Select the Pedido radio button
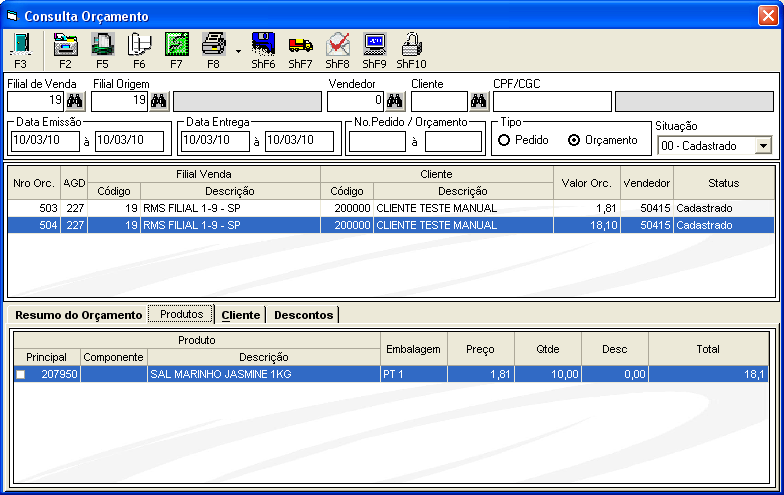The height and width of the screenshot is (495, 784). click(504, 140)
